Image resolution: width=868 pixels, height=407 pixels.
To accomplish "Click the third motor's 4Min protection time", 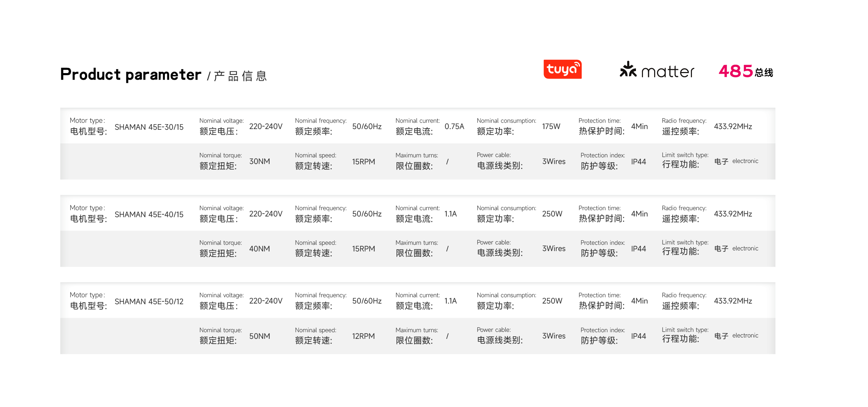I will tap(639, 301).
